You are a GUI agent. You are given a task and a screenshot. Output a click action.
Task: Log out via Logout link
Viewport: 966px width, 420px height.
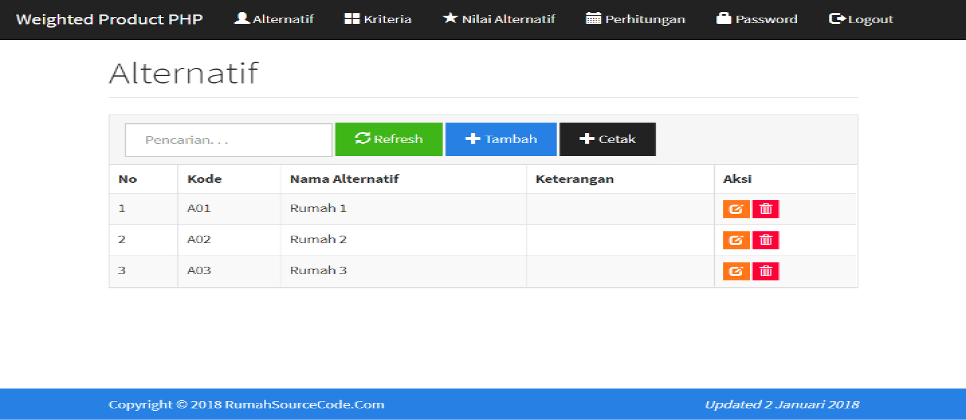coord(861,19)
